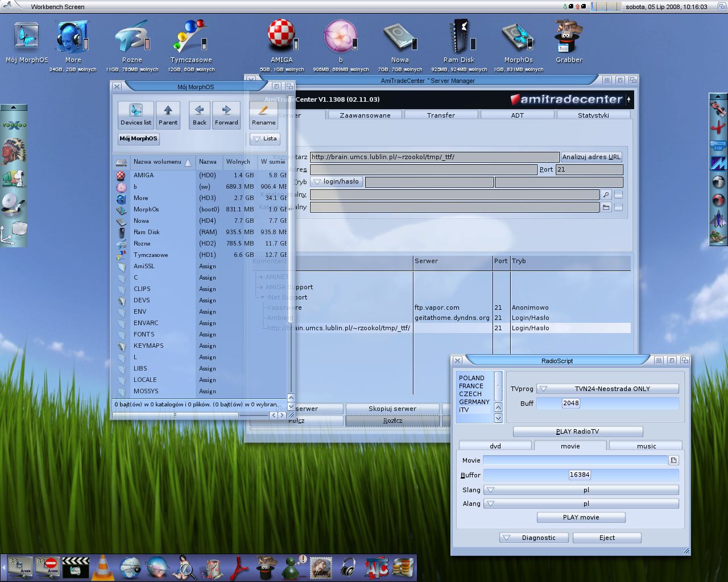Browse for a movie file in RadioScript
Image resolution: width=728 pixels, height=582 pixels.
click(674, 460)
